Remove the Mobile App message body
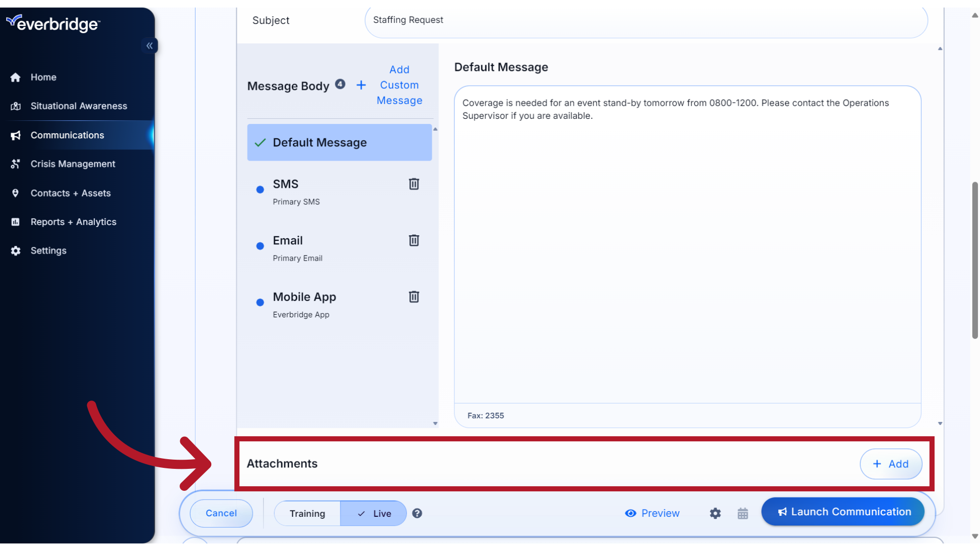The image size is (980, 551). (413, 297)
